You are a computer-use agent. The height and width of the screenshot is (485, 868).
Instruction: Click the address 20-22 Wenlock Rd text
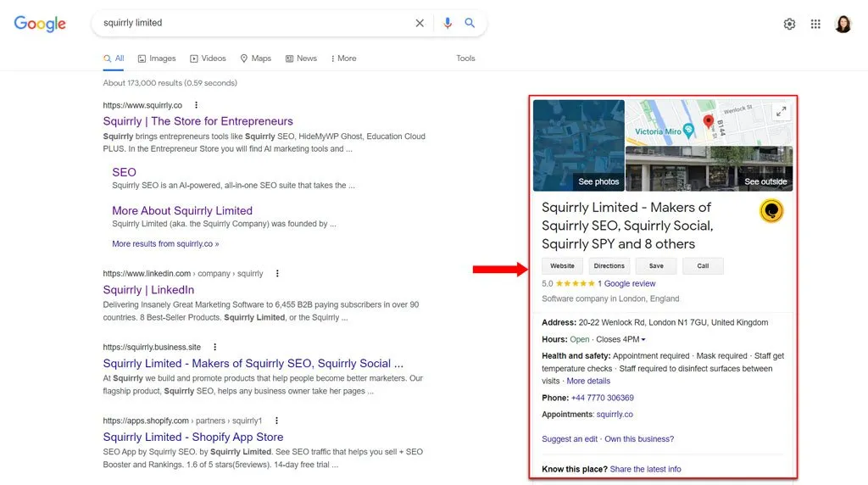click(673, 322)
